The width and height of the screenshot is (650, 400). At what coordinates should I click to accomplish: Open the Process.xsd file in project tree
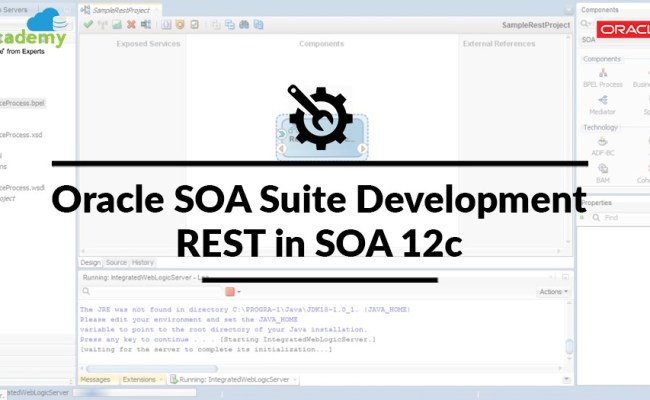[21, 135]
